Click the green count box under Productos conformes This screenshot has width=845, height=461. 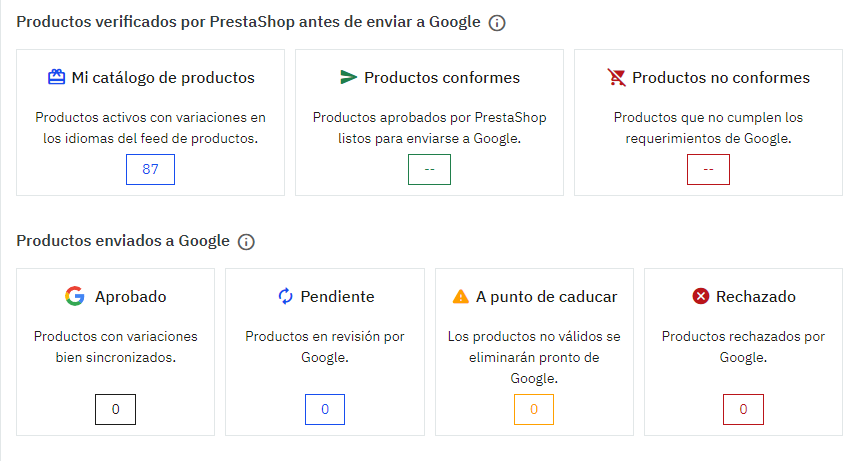pyautogui.click(x=429, y=169)
